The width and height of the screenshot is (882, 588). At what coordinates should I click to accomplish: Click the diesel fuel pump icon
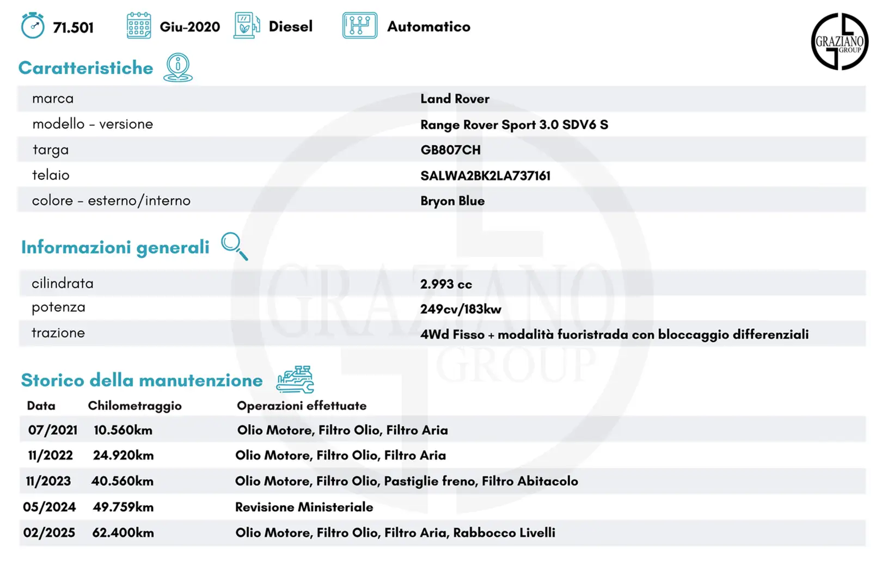pos(246,26)
